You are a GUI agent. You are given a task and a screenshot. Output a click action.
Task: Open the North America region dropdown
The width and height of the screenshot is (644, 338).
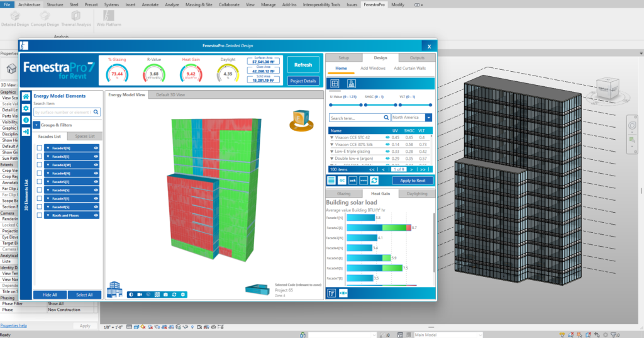pos(428,118)
